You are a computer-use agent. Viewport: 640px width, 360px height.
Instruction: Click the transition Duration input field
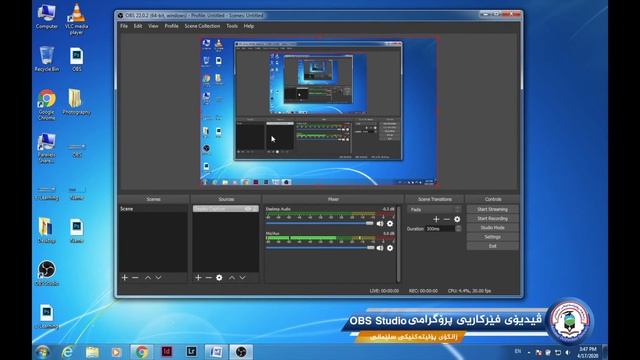440,229
